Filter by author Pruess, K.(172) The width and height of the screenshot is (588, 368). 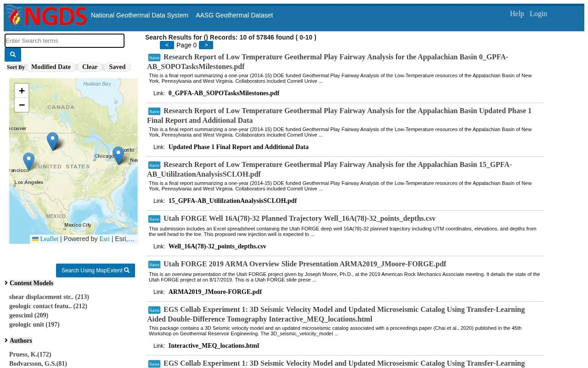coord(30,355)
